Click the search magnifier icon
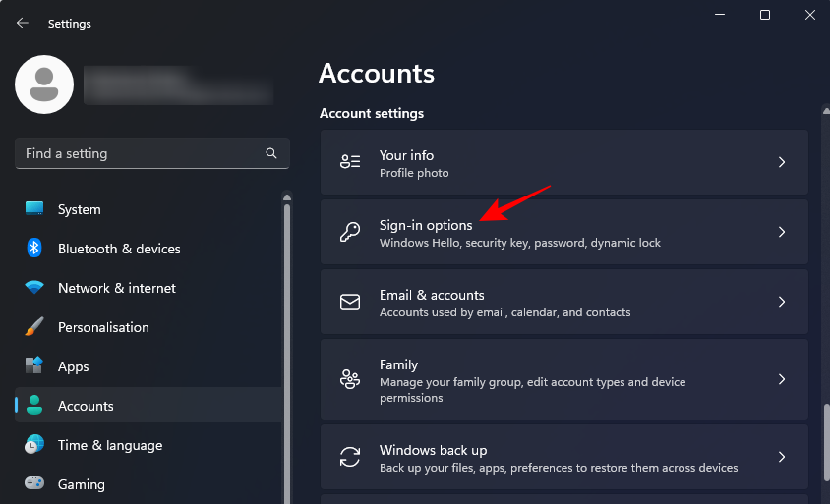 pyautogui.click(x=271, y=153)
